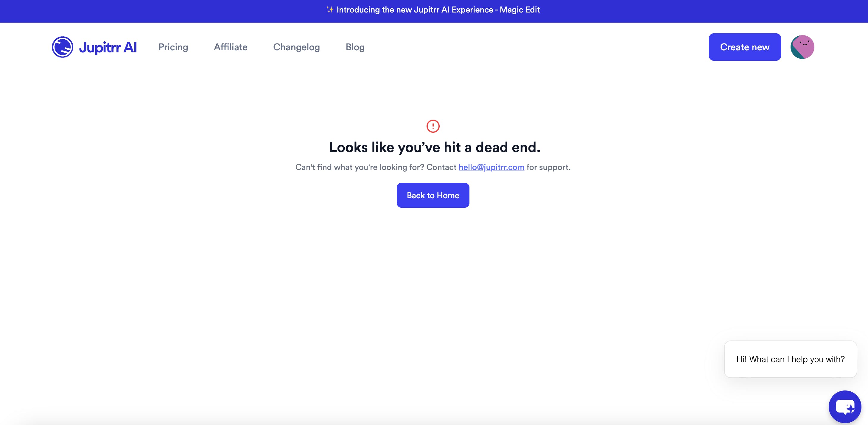868x425 pixels.
Task: Open the chat support widget icon
Action: pyautogui.click(x=845, y=407)
